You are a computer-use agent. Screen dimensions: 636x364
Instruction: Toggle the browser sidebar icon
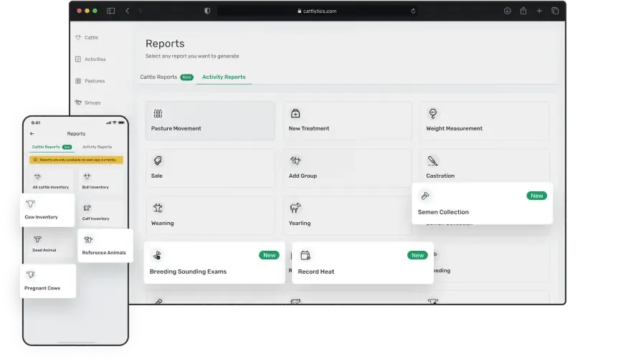point(110,11)
